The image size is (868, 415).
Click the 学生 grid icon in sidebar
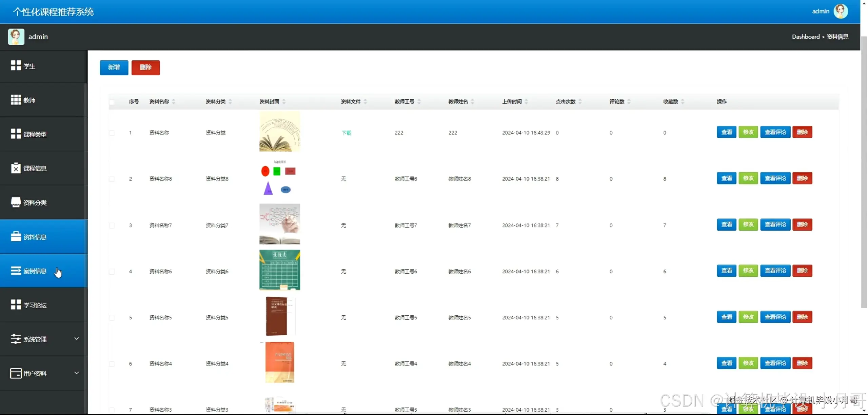[16, 65]
